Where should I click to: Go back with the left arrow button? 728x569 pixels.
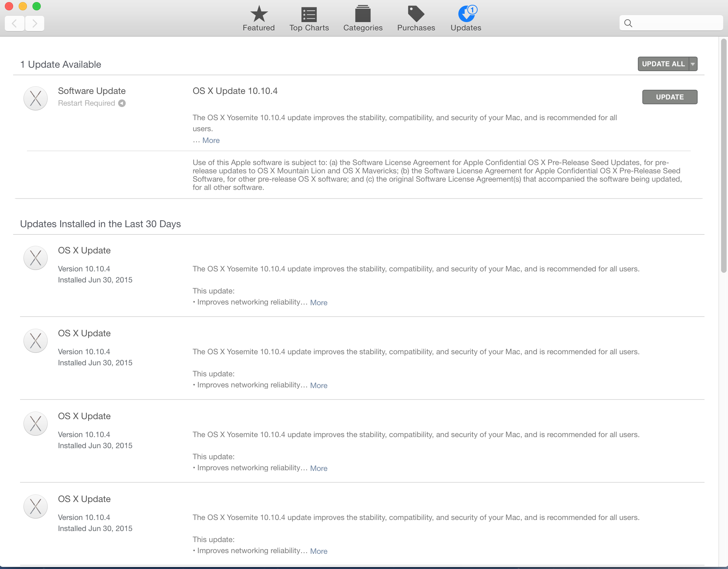15,23
